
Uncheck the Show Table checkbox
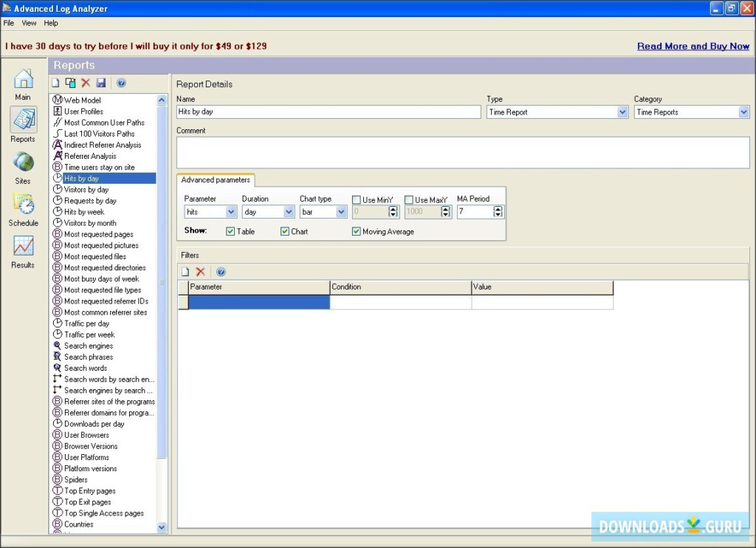pos(230,232)
